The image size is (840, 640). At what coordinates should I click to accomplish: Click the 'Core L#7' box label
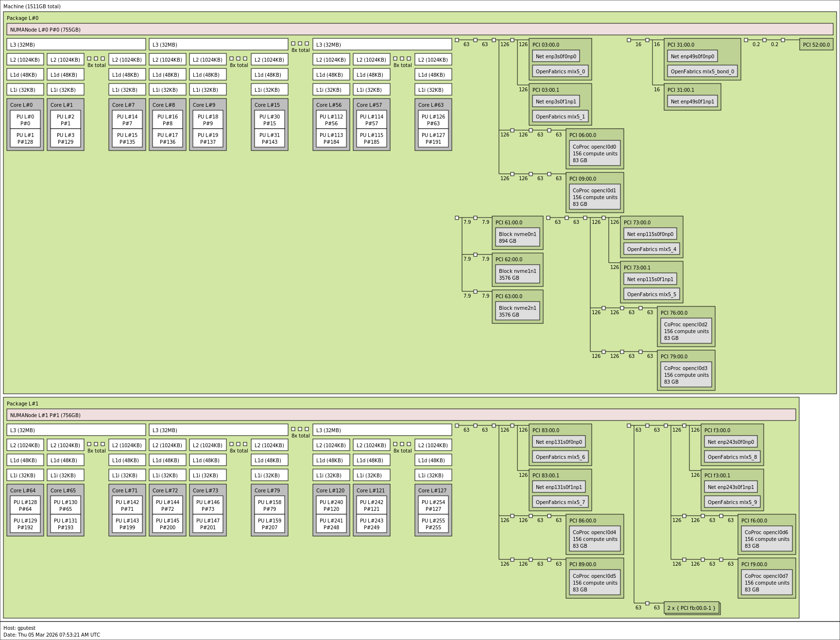[123, 105]
